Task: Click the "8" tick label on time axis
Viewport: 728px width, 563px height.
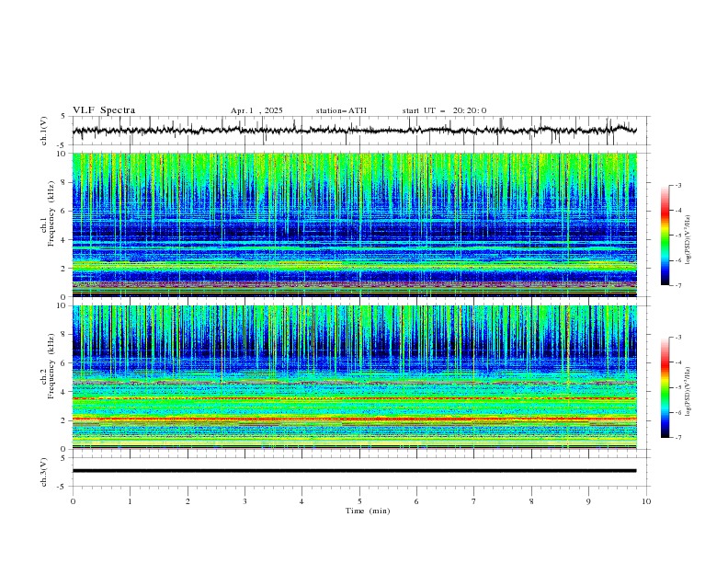Action: (x=531, y=501)
